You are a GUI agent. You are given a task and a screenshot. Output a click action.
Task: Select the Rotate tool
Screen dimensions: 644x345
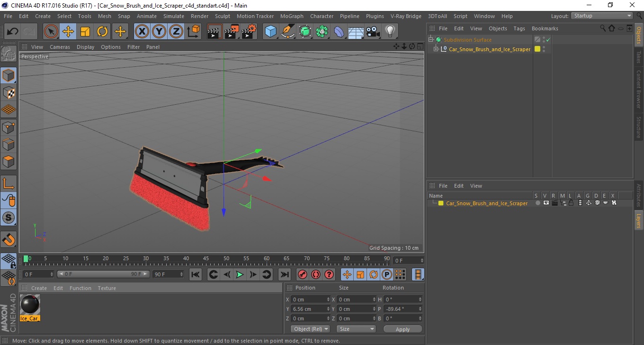click(x=102, y=32)
